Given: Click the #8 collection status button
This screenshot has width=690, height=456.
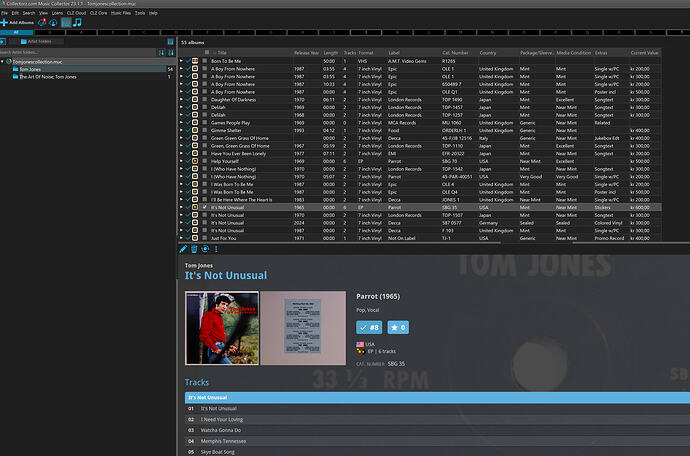Looking at the screenshot, I should [369, 327].
